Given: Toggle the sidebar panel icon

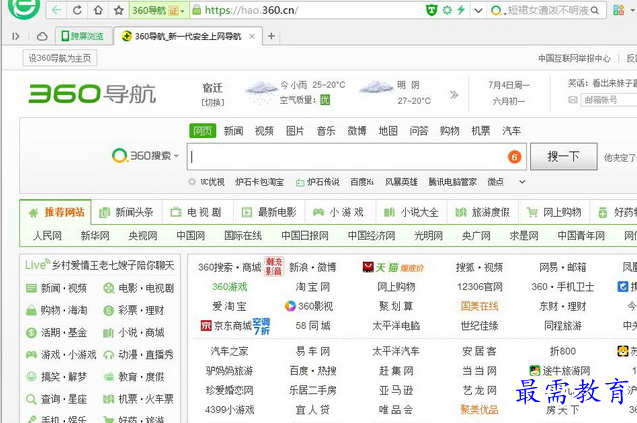Looking at the screenshot, I should point(16,36).
